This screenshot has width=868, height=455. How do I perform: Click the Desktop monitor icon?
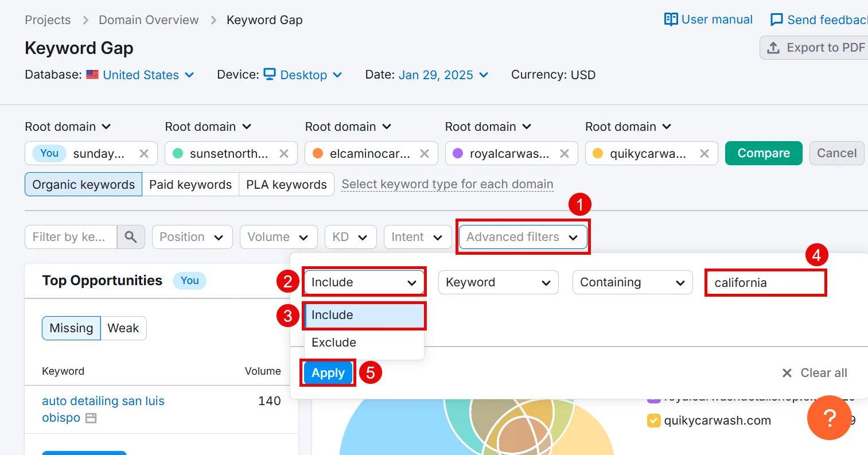coord(270,74)
